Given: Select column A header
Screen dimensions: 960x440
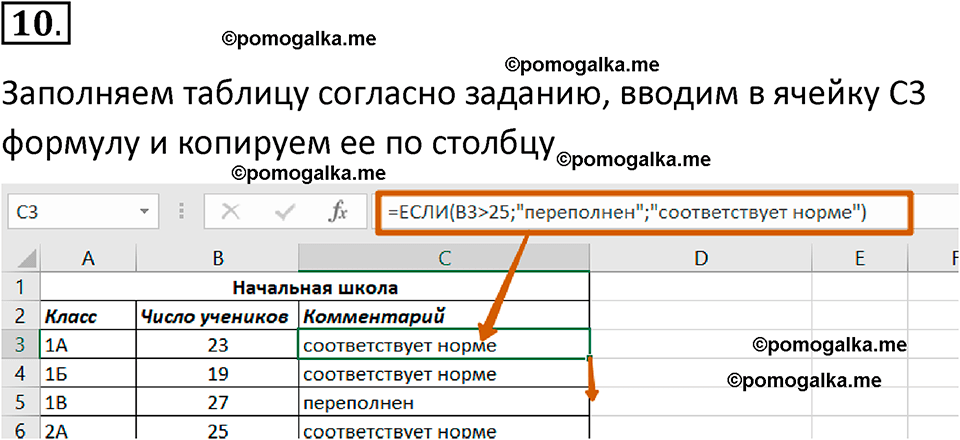Looking at the screenshot, I should coord(88,259).
